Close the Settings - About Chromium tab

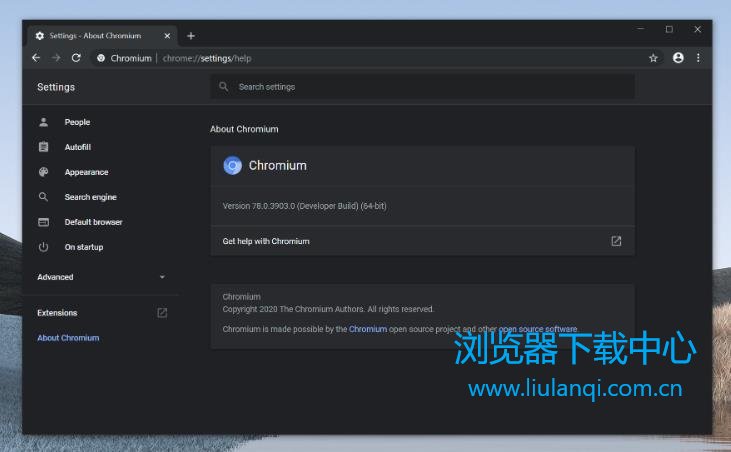[x=167, y=36]
